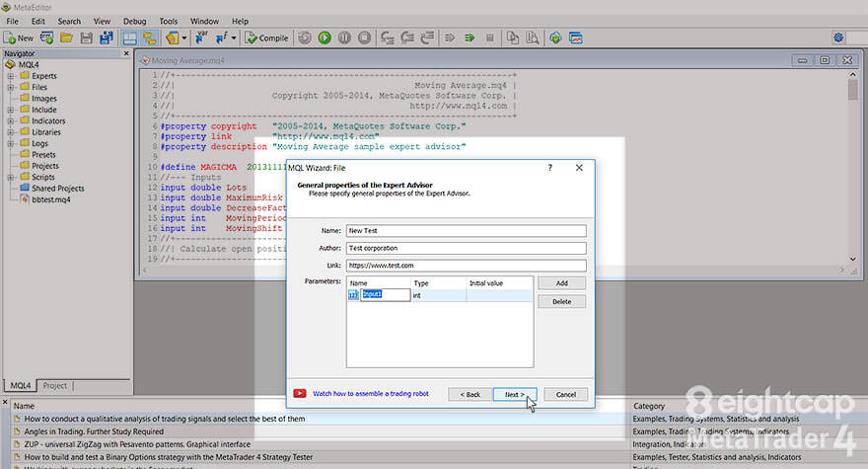Open the Tools menu
The height and width of the screenshot is (469, 868).
[x=169, y=21]
